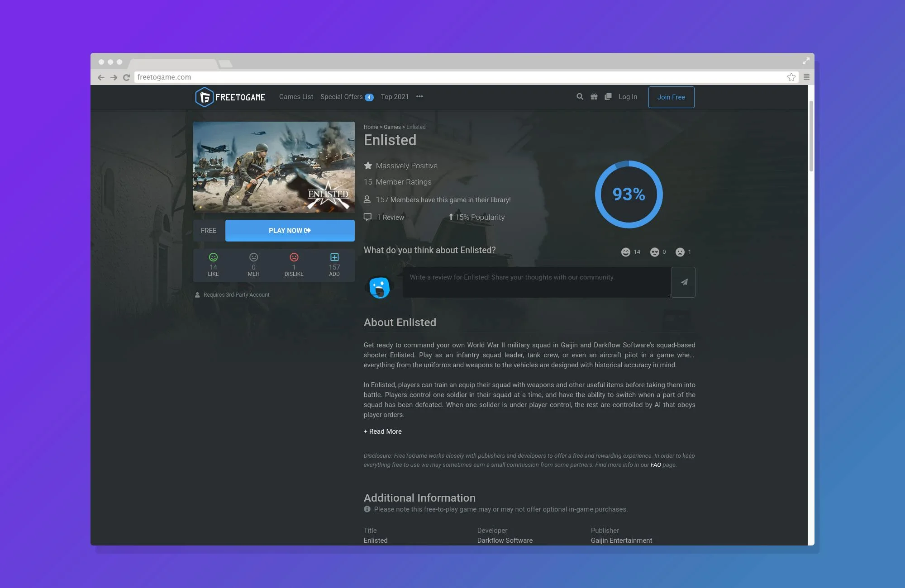This screenshot has height=588, width=905.
Task: Click the browser fullscreen expand icon
Action: click(x=806, y=61)
